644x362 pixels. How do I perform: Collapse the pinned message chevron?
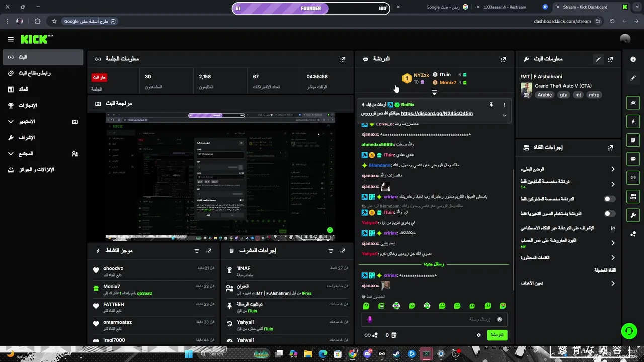504,115
